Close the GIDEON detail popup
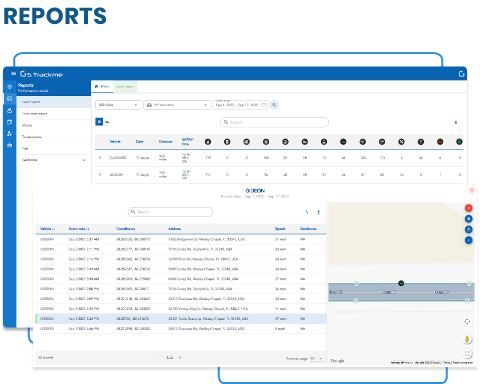This screenshot has height=384, width=480. point(472,190)
